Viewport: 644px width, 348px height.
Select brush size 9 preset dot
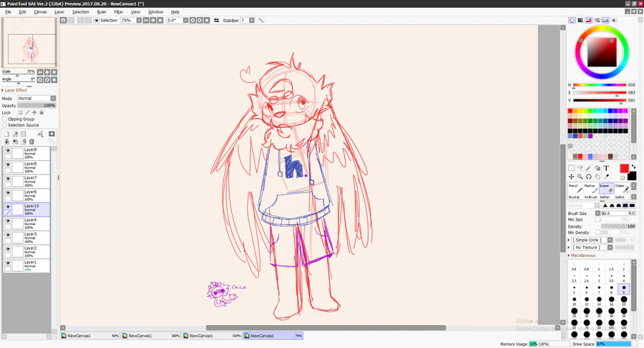tap(624, 289)
